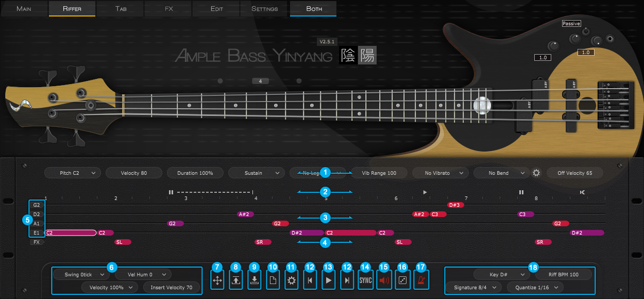Open the Velocity 100% dropdown
This screenshot has width=644, height=299.
[x=110, y=287]
